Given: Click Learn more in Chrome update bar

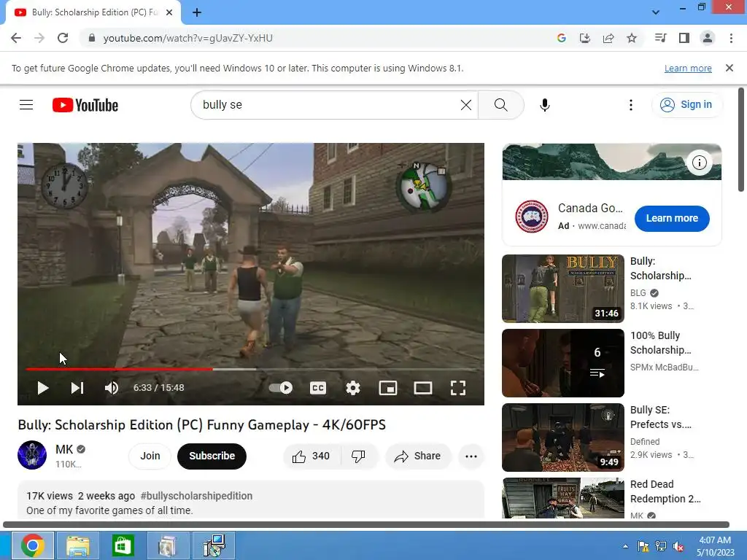Looking at the screenshot, I should point(688,68).
